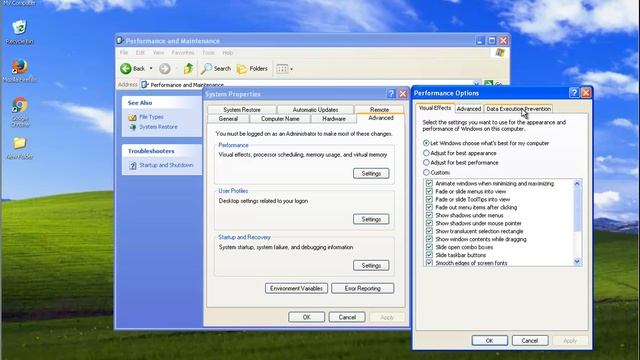Click OK in Performance Options dialog
The height and width of the screenshot is (360, 640).
(489, 340)
